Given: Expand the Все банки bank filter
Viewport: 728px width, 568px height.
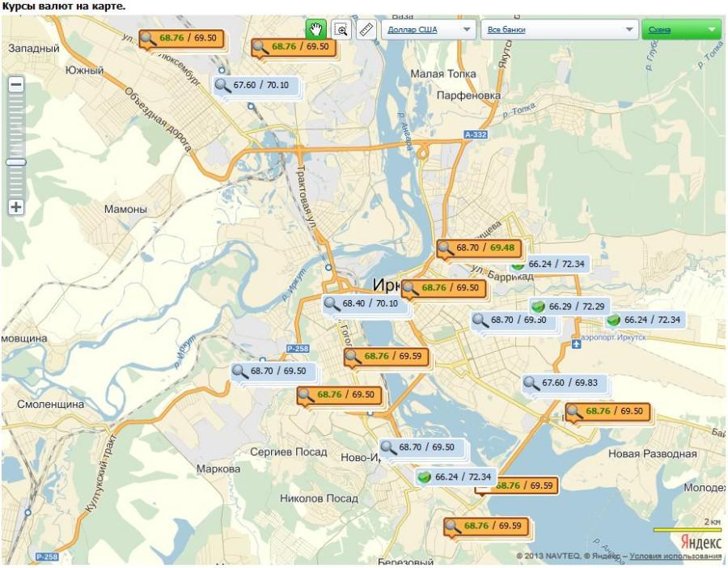Looking at the screenshot, I should (x=559, y=30).
